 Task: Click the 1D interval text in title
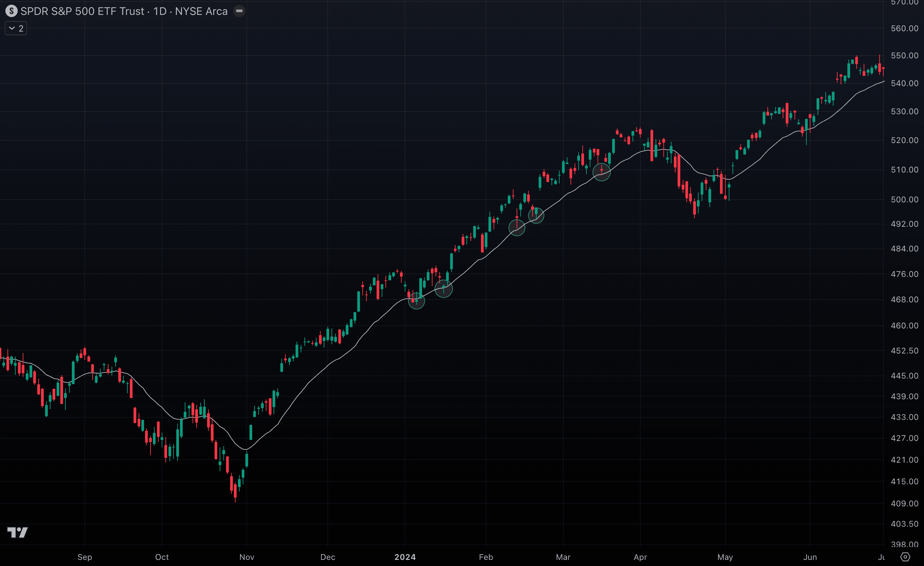click(160, 11)
